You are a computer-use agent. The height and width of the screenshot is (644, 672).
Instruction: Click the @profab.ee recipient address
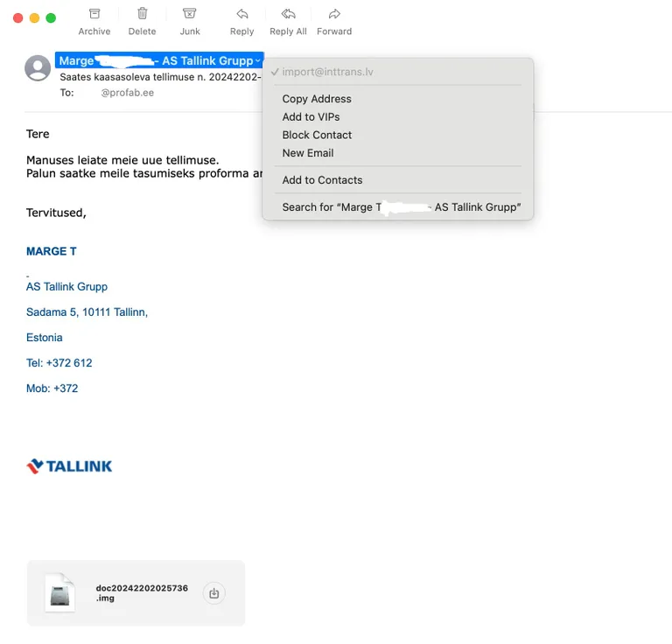click(127, 93)
